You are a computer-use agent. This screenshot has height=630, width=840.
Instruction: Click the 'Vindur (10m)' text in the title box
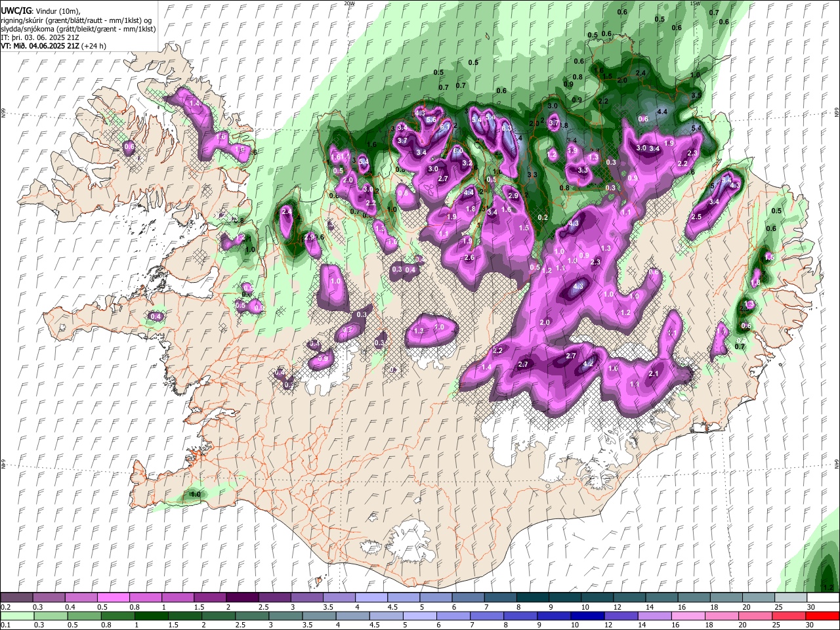(x=57, y=11)
